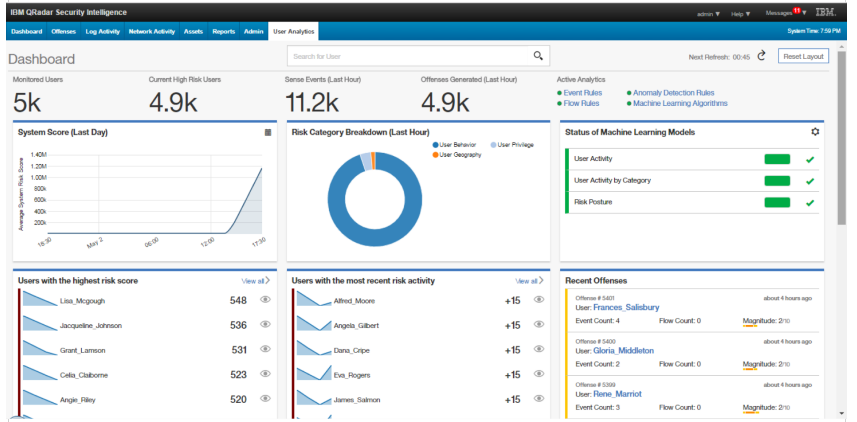Expand View all for recent risk activity
This screenshot has height=422, width=857.
tap(529, 281)
